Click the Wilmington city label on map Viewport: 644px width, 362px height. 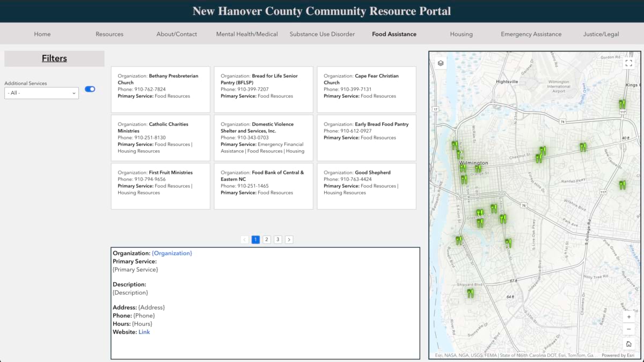[x=473, y=163]
